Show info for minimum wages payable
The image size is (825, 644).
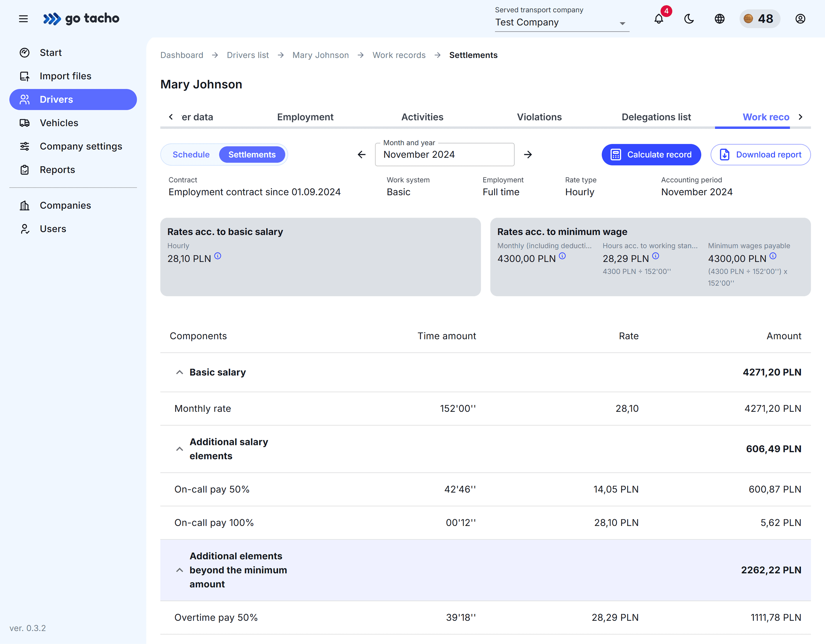pyautogui.click(x=773, y=256)
